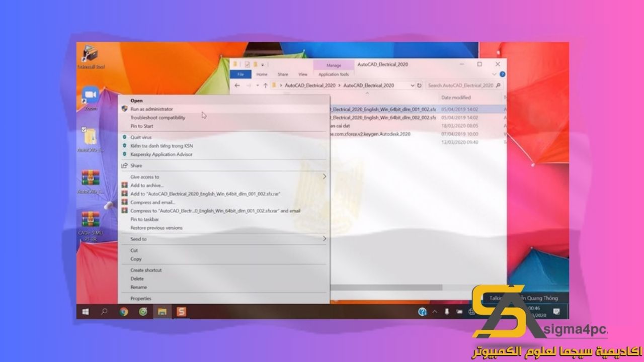Click the WinRAR icon beside Add to archive
Viewport: 644px width, 362px height.
click(124, 185)
